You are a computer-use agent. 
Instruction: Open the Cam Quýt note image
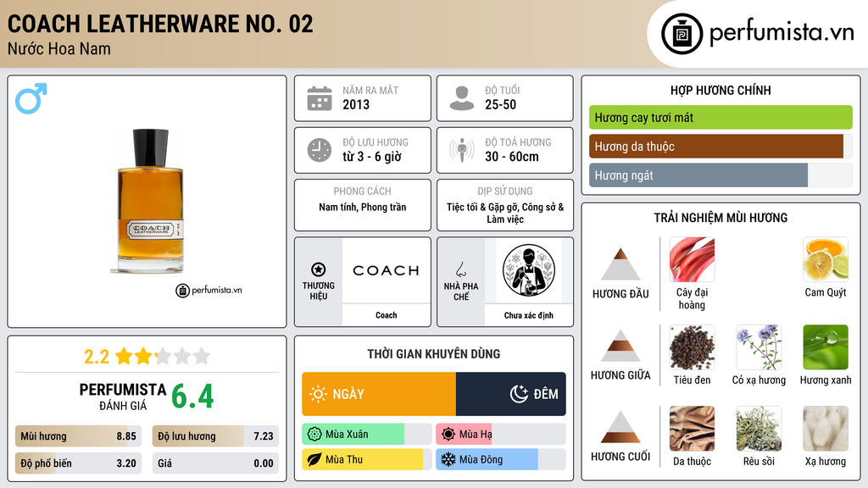tap(826, 260)
